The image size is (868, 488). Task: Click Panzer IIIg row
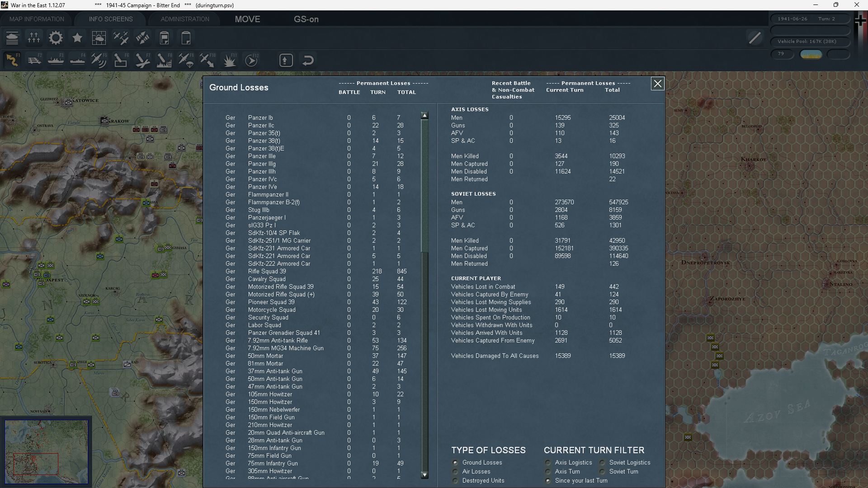(316, 164)
